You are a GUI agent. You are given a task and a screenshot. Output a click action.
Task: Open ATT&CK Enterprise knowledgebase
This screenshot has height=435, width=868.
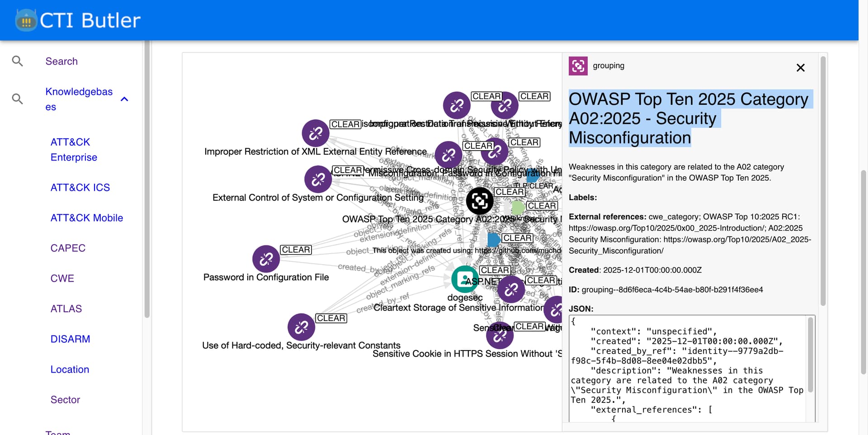pyautogui.click(x=74, y=150)
